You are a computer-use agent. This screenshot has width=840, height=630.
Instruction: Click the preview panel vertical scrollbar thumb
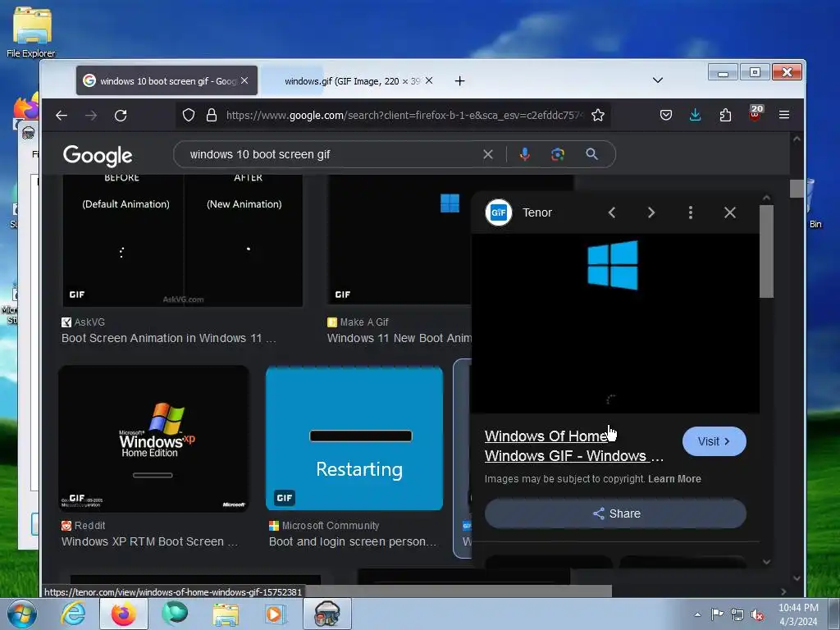(x=767, y=251)
